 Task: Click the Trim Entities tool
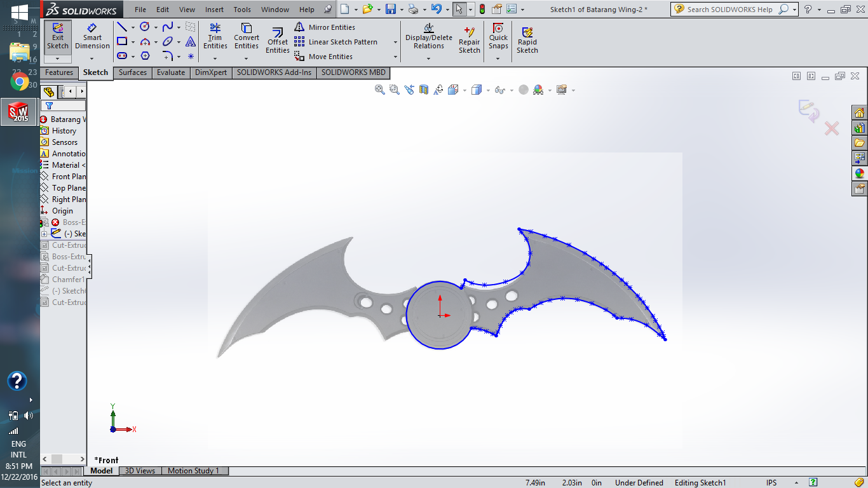pos(215,36)
